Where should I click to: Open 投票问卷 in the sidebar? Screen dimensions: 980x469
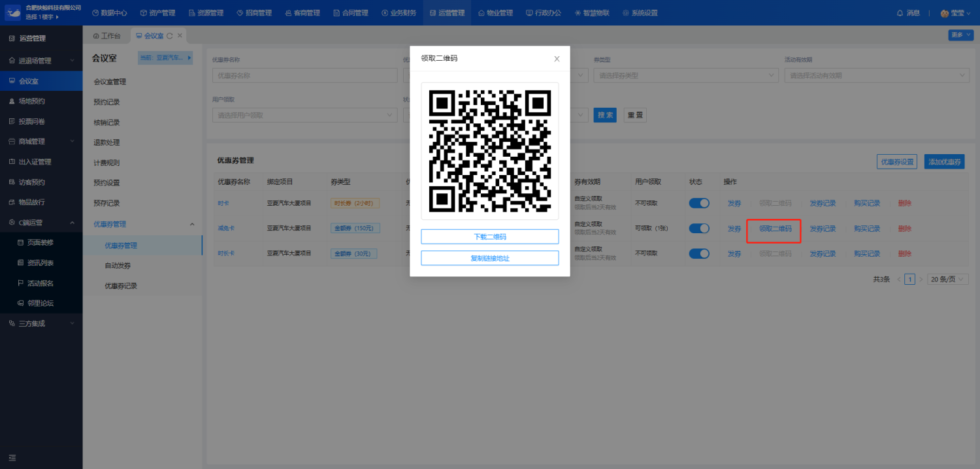point(41,121)
